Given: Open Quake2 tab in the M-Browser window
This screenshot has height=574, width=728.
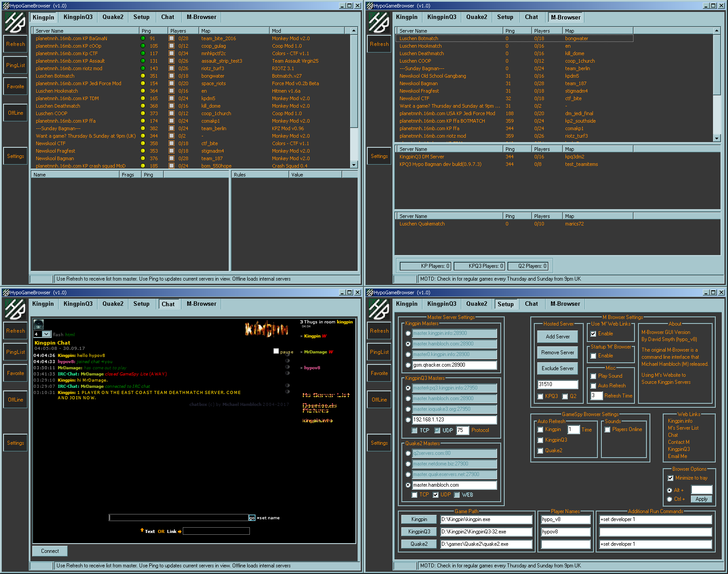Looking at the screenshot, I should pos(477,17).
